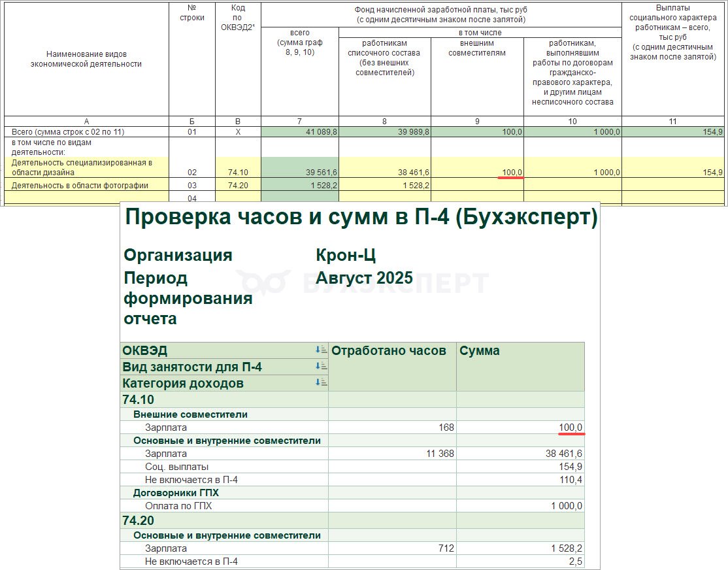Click the Август 2025 period value
Image resolution: width=728 pixels, height=570 pixels.
coord(364,278)
